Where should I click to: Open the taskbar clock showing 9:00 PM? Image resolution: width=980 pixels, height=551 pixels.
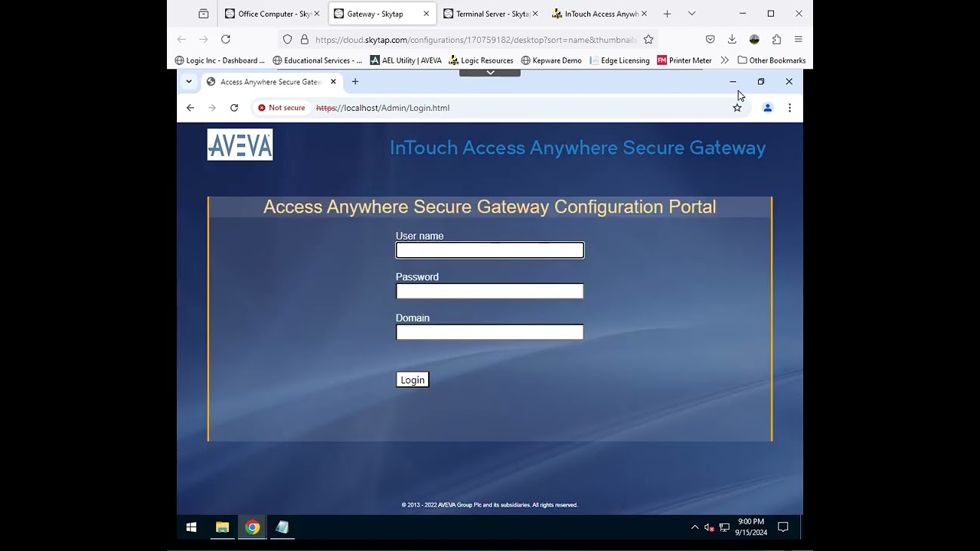(x=751, y=527)
